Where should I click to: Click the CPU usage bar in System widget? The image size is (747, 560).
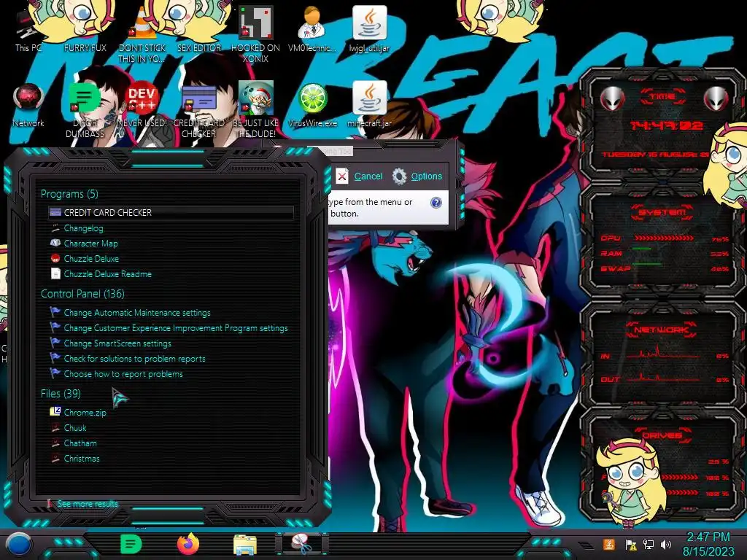click(664, 238)
